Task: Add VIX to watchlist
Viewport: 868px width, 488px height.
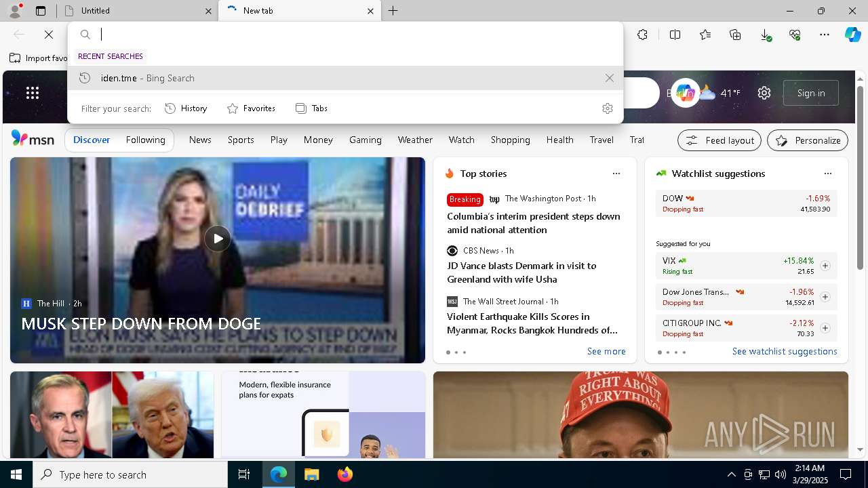Action: (825, 266)
